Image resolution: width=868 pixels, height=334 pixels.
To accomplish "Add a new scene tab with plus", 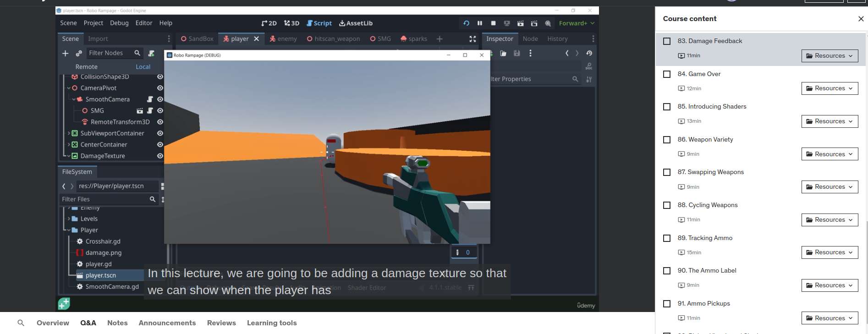I will [x=439, y=39].
